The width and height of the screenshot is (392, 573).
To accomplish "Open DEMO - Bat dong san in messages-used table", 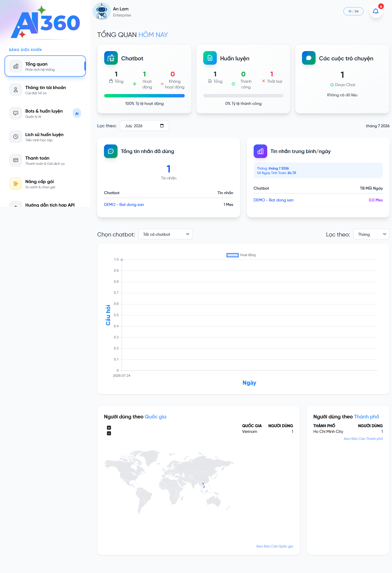I will [124, 205].
